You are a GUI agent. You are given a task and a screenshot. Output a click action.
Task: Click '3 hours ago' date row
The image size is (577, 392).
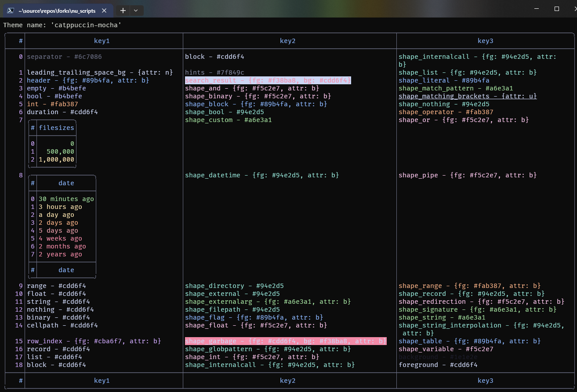click(60, 207)
